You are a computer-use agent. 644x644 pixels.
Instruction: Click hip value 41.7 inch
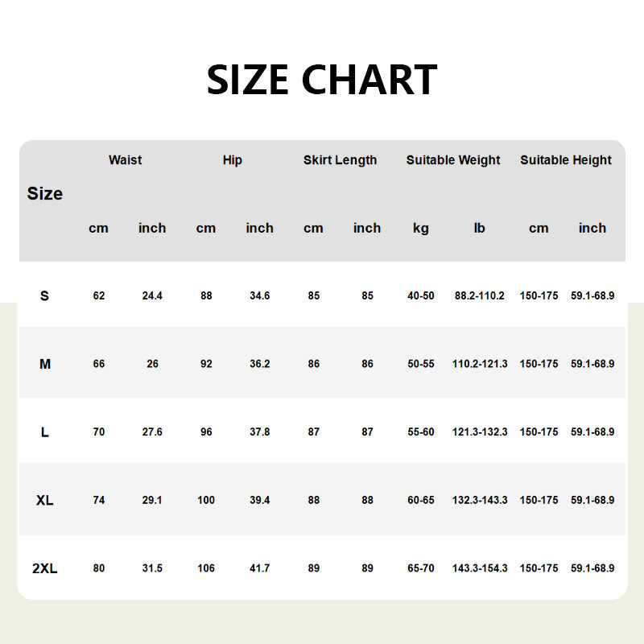pos(259,568)
